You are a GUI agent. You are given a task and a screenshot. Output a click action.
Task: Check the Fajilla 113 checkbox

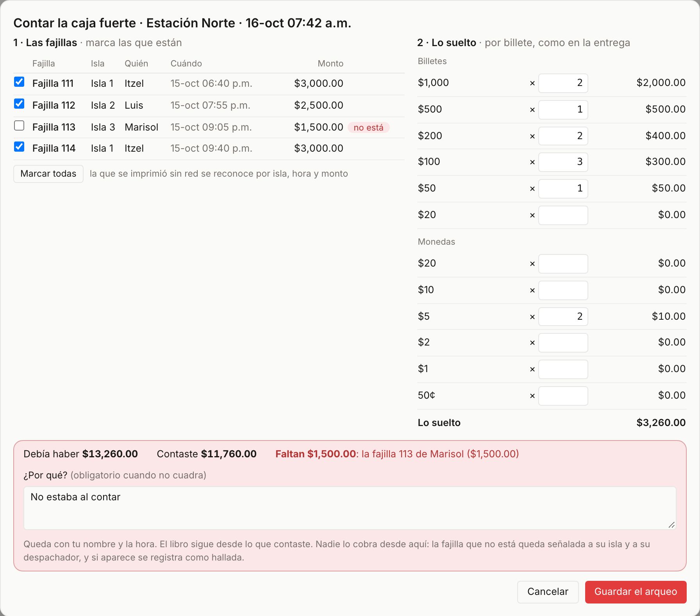pos(19,125)
